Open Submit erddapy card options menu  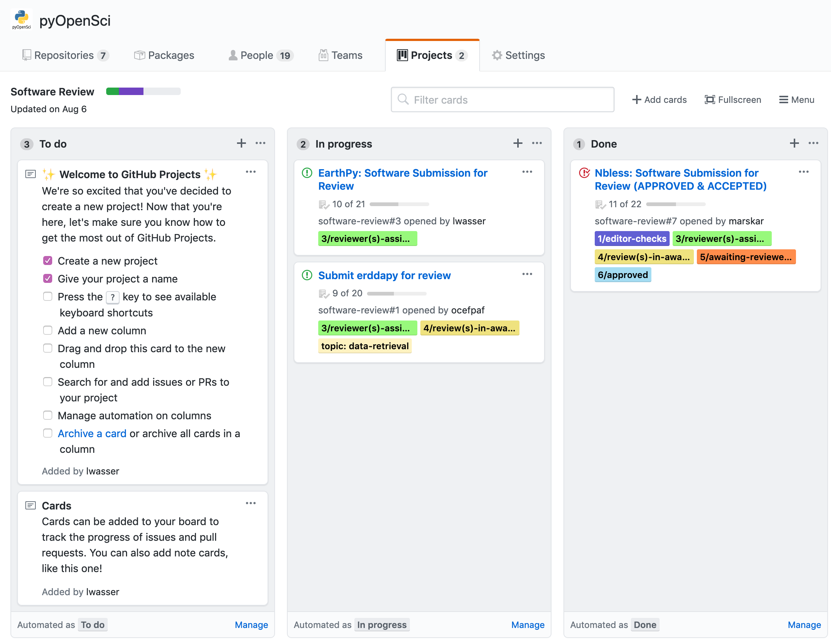click(527, 274)
